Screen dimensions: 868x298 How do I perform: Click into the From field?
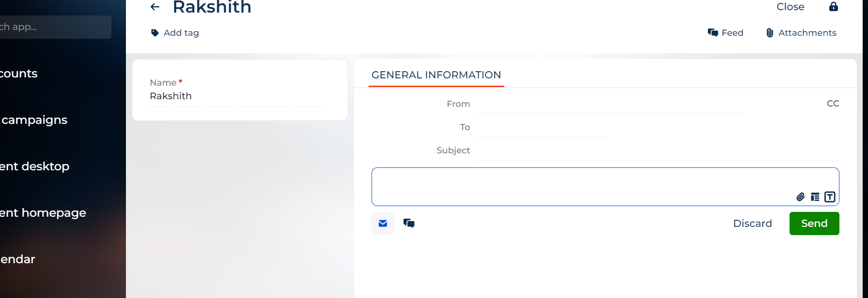tap(610, 104)
